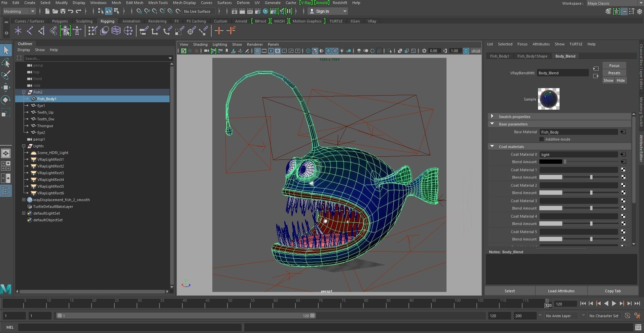Click the Create Joints shelf icon

pyautogui.click(x=30, y=31)
